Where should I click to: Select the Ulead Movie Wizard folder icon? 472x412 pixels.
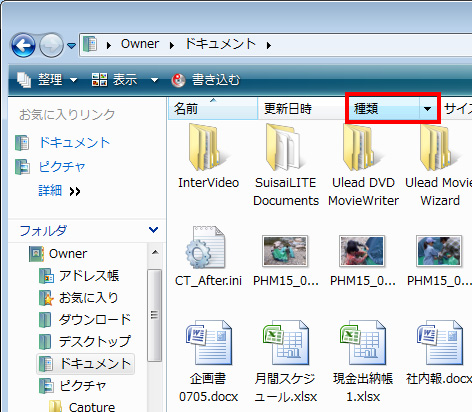[439, 147]
